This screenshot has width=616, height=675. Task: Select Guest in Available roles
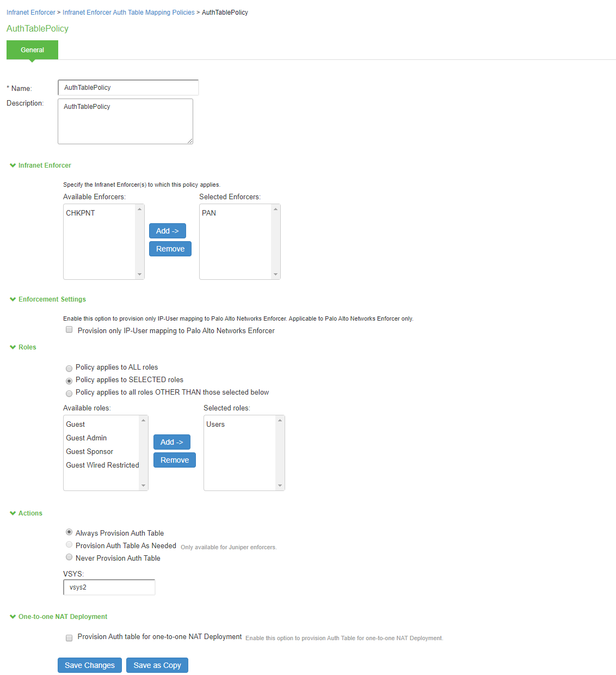tap(76, 424)
